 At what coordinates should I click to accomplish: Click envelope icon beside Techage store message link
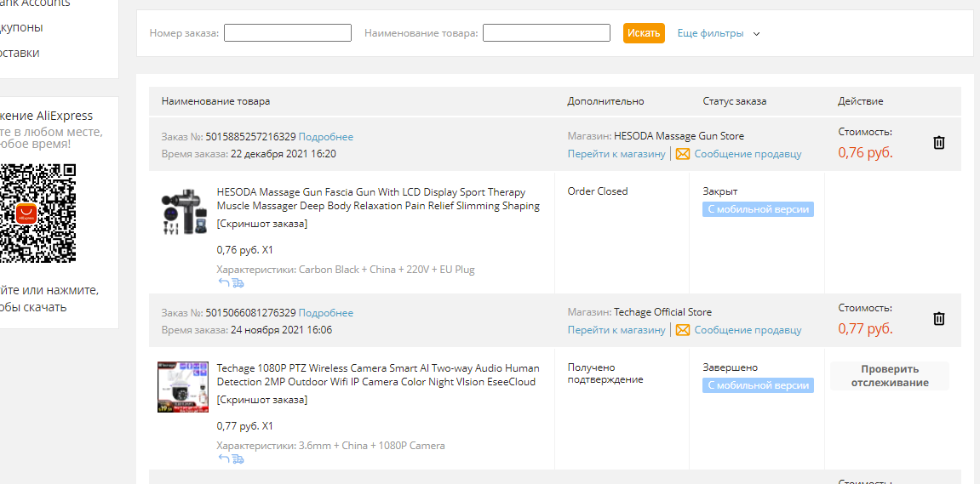(683, 330)
